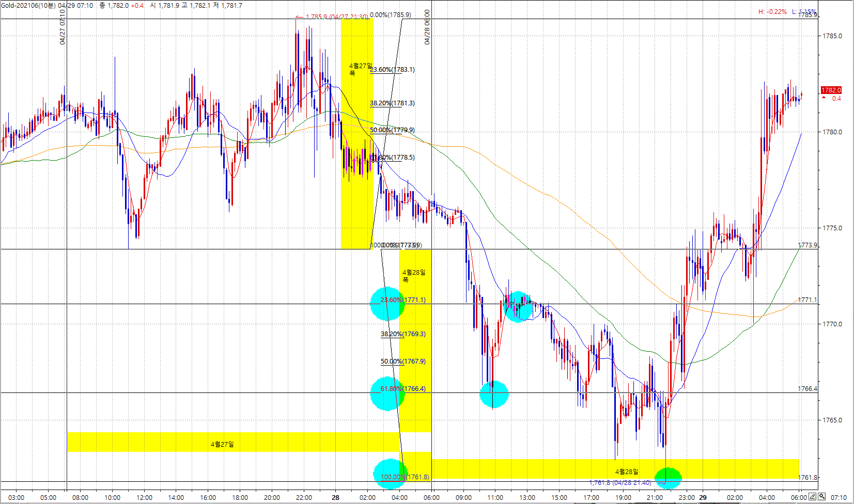
Task: Click the 1,761.8 low price annotation
Action: click(620, 483)
